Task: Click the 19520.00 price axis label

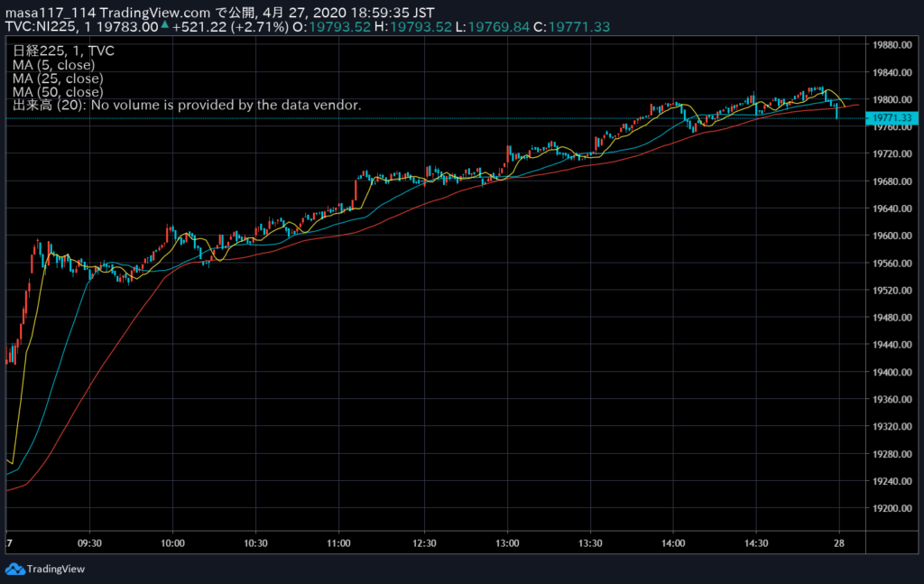Action: (x=892, y=291)
